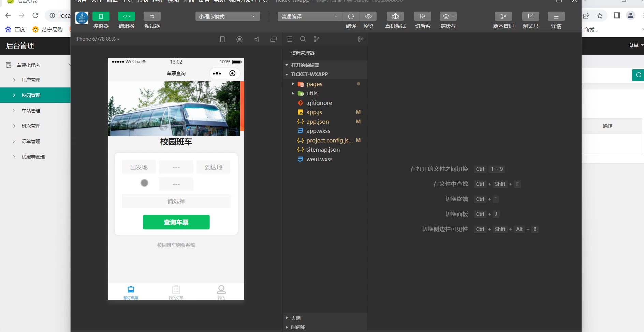Click the 请选择 date field

click(176, 201)
